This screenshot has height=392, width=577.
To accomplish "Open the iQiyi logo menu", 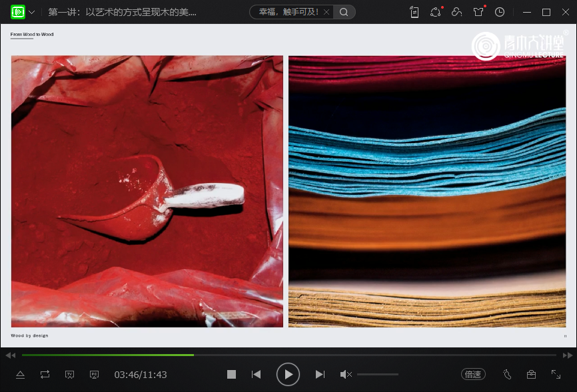I will 18,12.
